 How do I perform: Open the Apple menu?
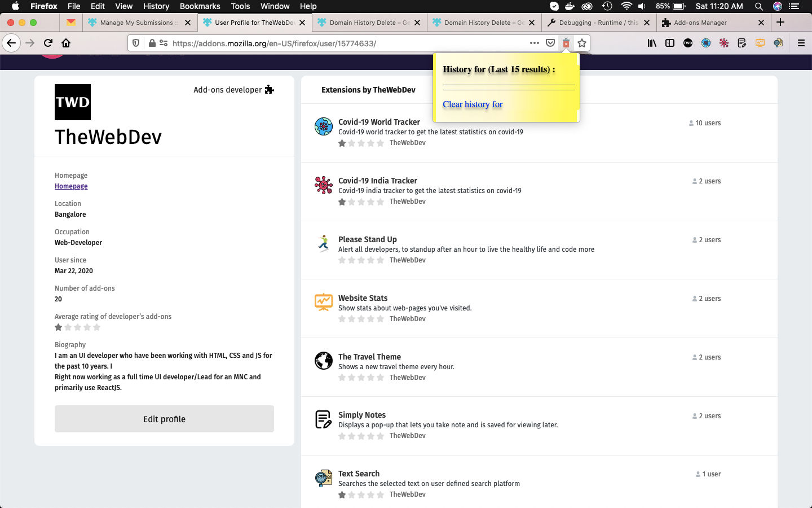[15, 6]
